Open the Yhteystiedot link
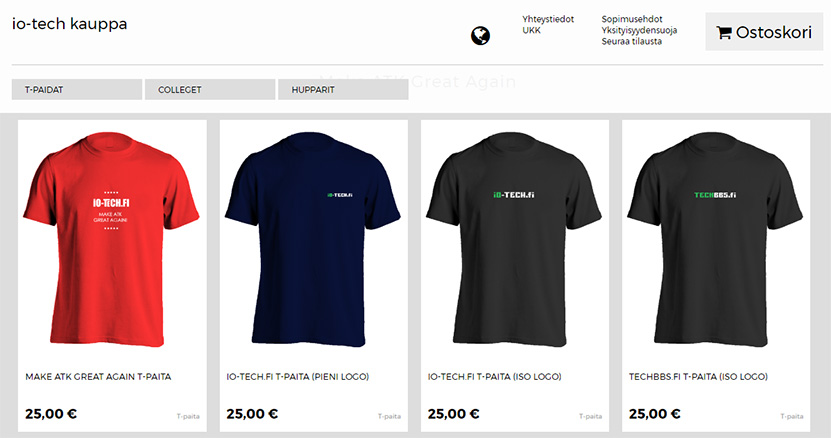Screen dimensions: 831x438 pos(548,19)
